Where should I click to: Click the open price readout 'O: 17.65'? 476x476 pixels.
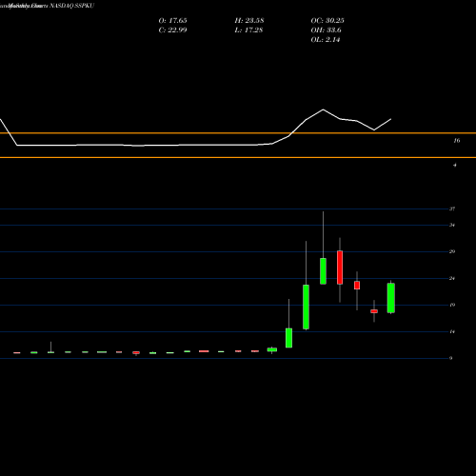(x=172, y=21)
